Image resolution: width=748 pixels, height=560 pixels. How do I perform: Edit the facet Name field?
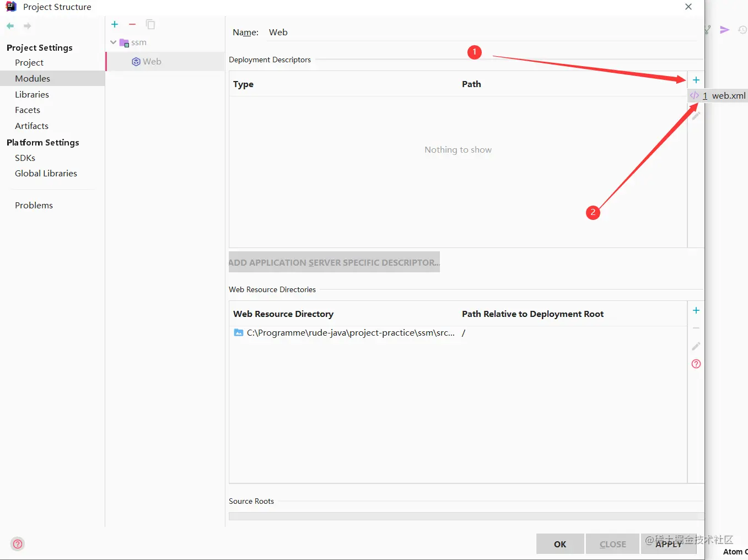coord(482,33)
